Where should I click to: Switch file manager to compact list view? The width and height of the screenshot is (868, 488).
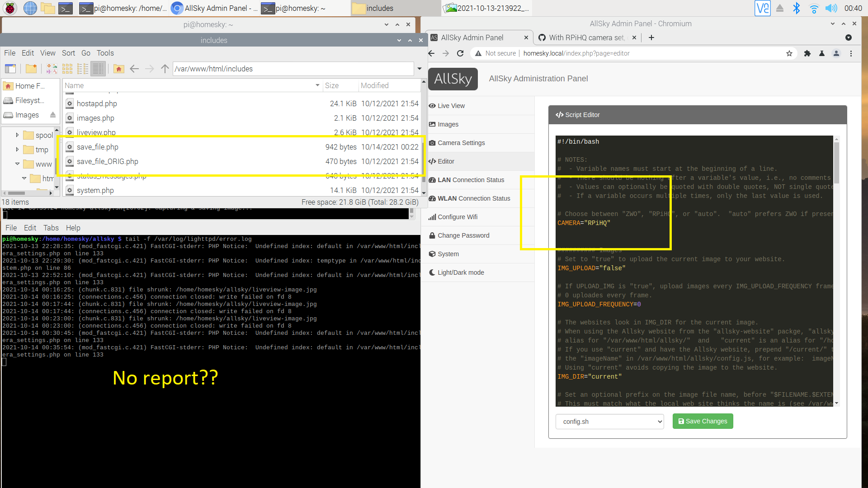pos(82,68)
